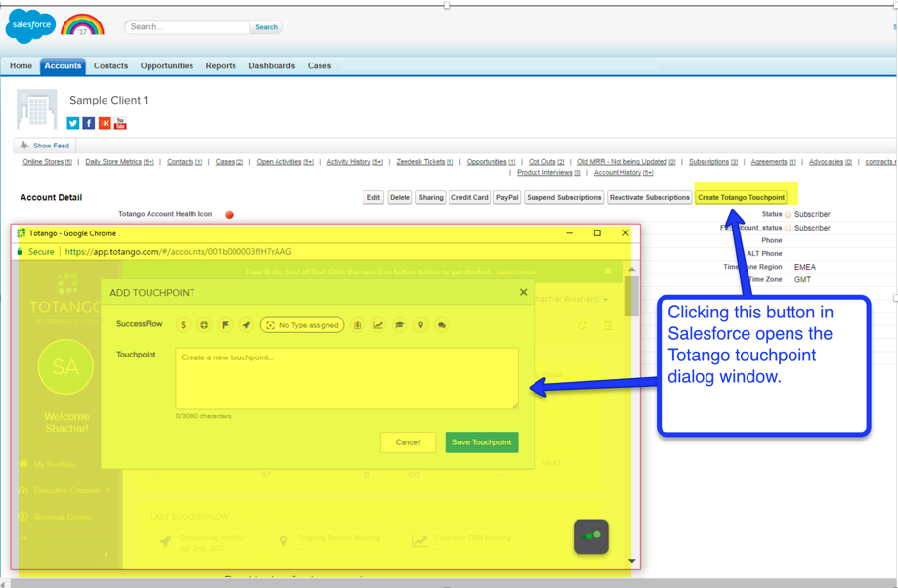Click Create Totango Touchpoint button
Image resolution: width=898 pixels, height=588 pixels.
click(741, 197)
